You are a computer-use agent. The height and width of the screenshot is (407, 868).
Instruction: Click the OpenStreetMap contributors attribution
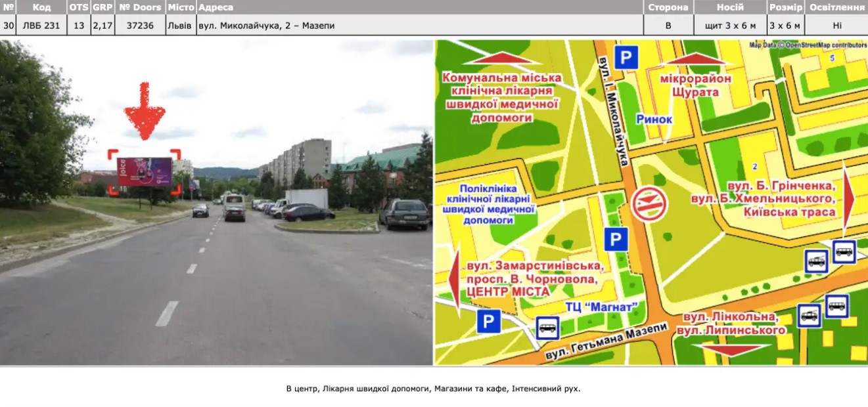tap(808, 45)
